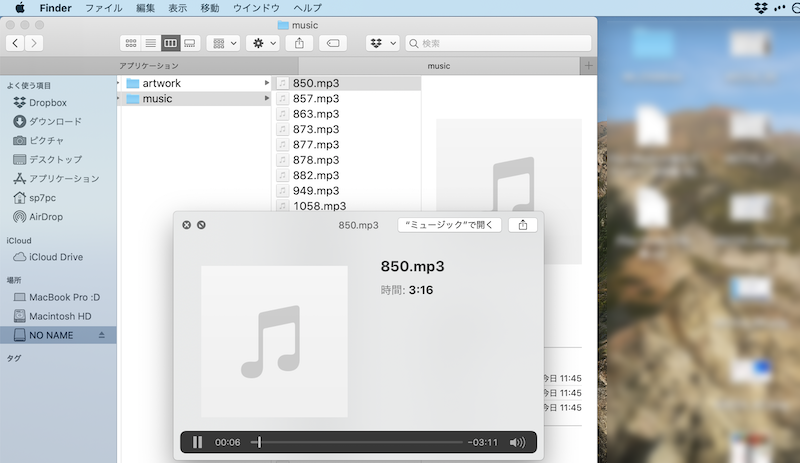Click the Finder search field

click(500, 43)
